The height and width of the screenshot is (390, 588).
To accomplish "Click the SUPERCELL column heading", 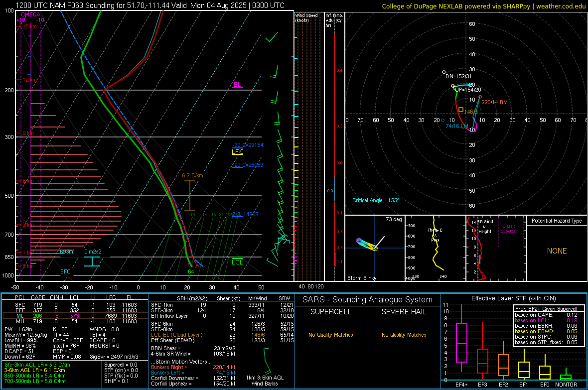I will click(x=331, y=312).
